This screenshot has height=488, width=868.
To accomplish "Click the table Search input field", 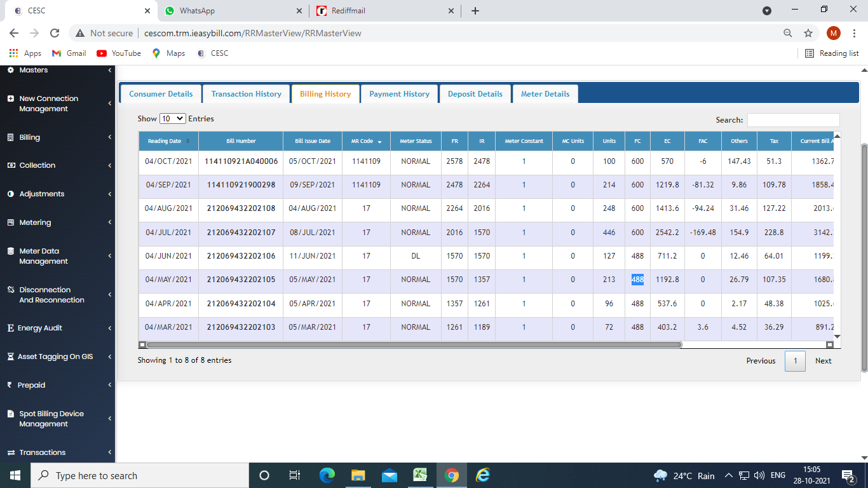I will (793, 120).
